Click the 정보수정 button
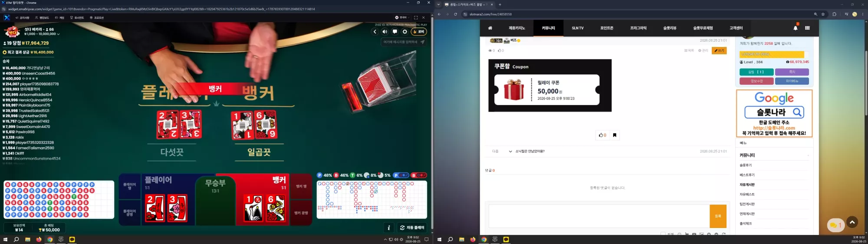868x244 pixels. click(756, 81)
